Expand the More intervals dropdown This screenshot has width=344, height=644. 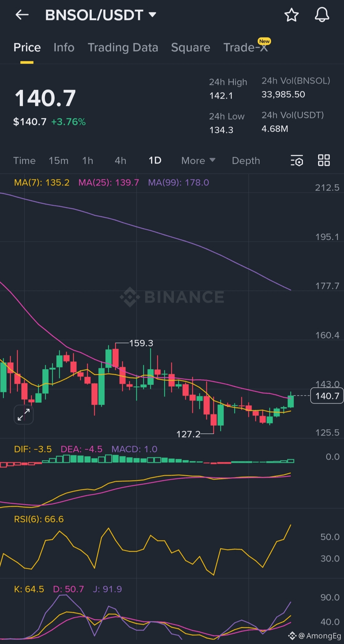pos(198,160)
